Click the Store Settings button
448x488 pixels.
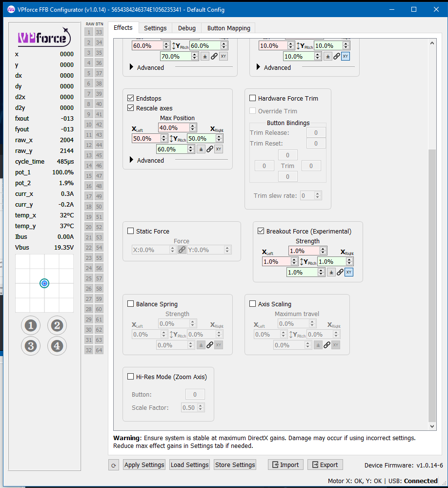(235, 465)
